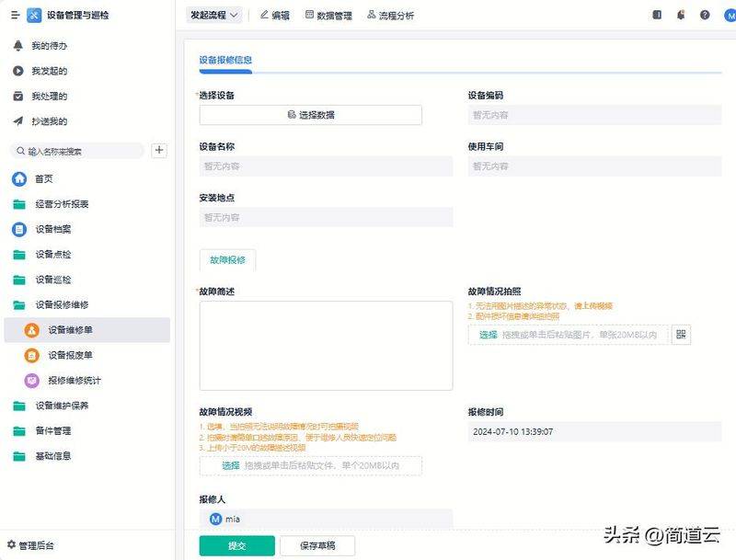The image size is (736, 560).
Task: Click the QR code icon next to photo upload
Action: point(681,335)
